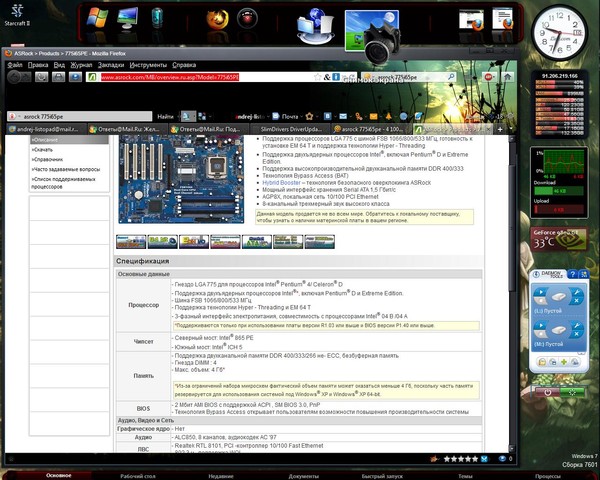Click the Daemon Tools help question-mark button

coord(572,274)
